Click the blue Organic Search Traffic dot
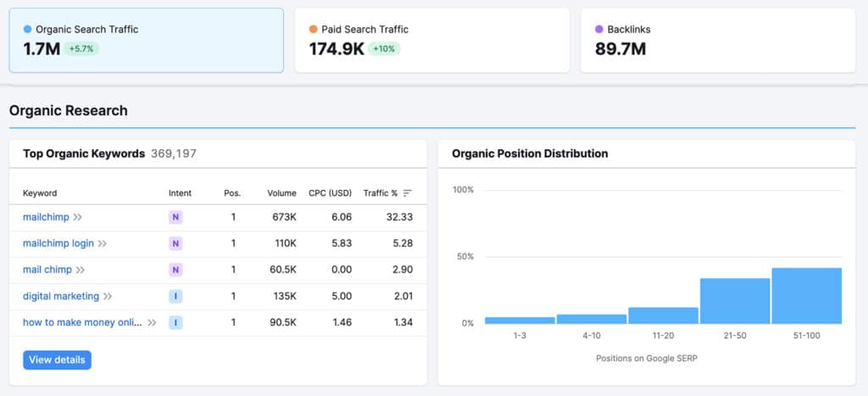 tap(28, 30)
